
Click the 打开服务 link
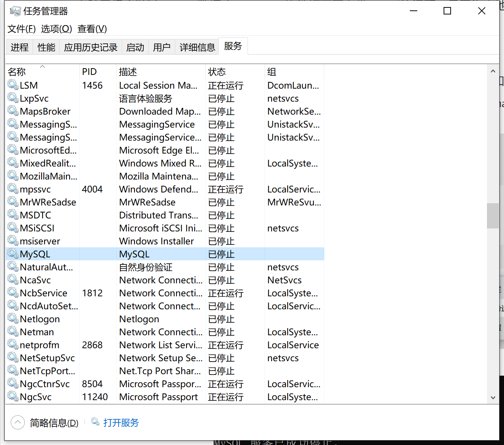click(121, 422)
